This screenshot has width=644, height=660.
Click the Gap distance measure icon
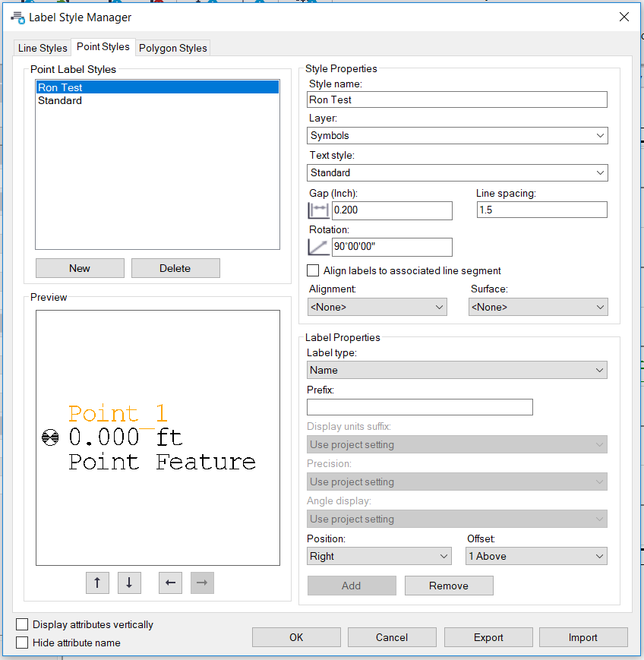coord(318,210)
